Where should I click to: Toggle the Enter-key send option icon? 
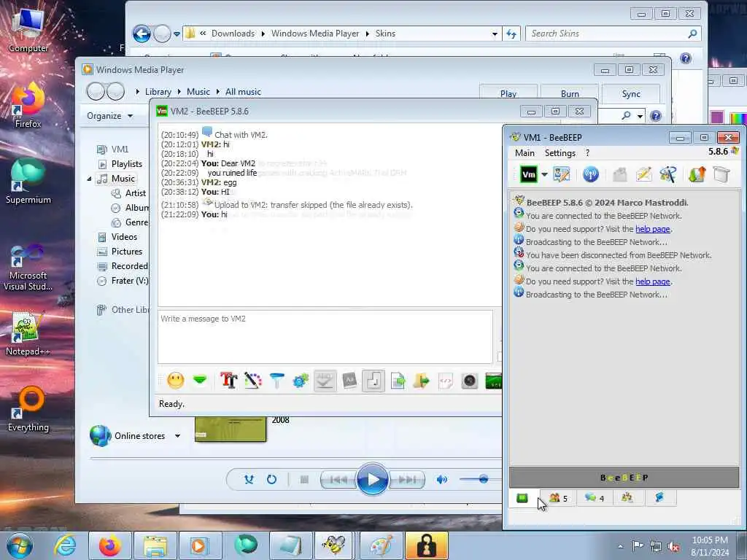(373, 381)
